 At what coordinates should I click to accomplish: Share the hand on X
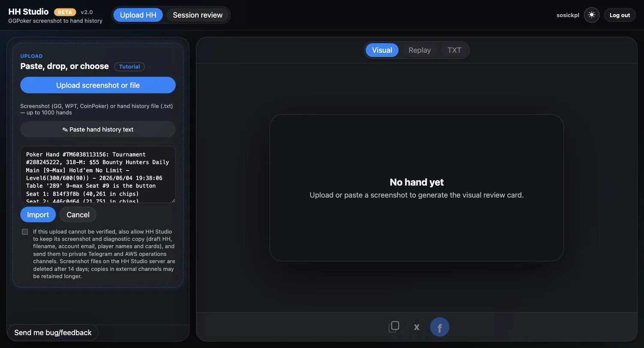pyautogui.click(x=416, y=327)
